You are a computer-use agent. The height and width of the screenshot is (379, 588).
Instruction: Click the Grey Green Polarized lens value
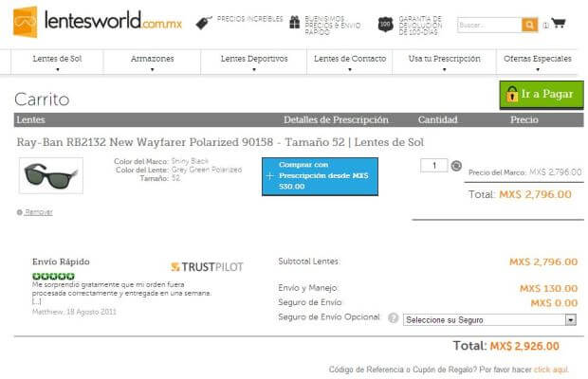pos(207,170)
